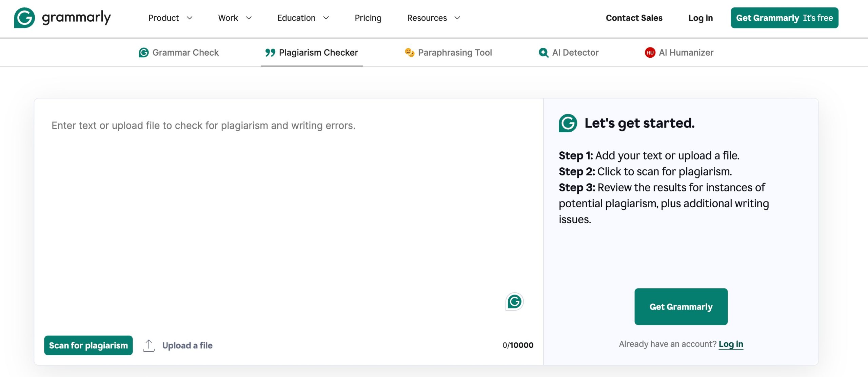Click the upload arrow icon

149,345
